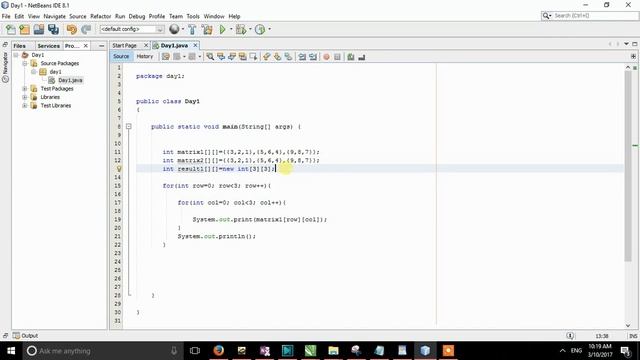Open the Run Project dropdown arrow
The width and height of the screenshot is (640, 360).
point(231,29)
